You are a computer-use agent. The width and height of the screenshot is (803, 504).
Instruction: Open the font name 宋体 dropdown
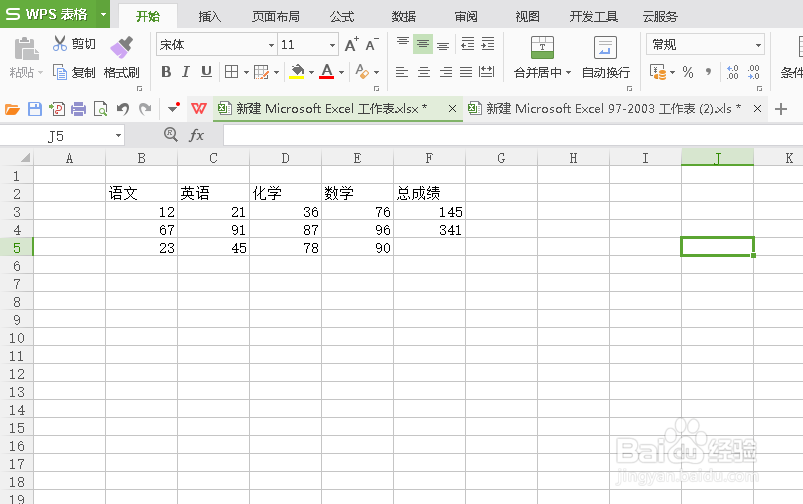point(271,45)
